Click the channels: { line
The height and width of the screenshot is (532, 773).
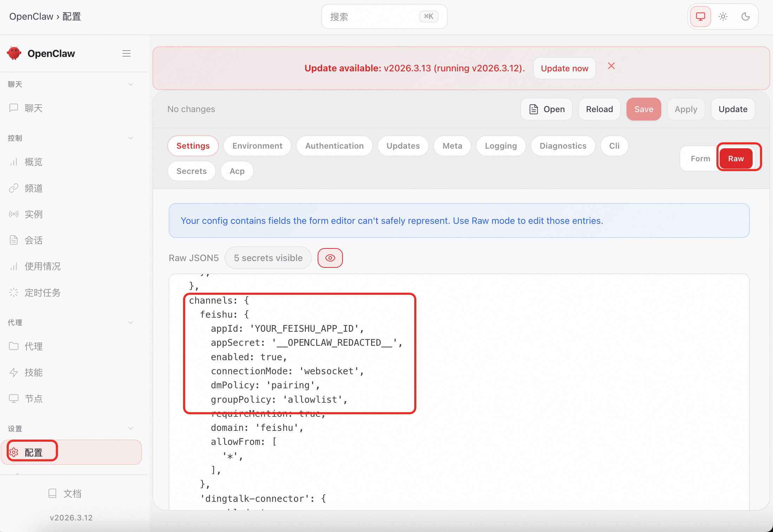click(219, 300)
